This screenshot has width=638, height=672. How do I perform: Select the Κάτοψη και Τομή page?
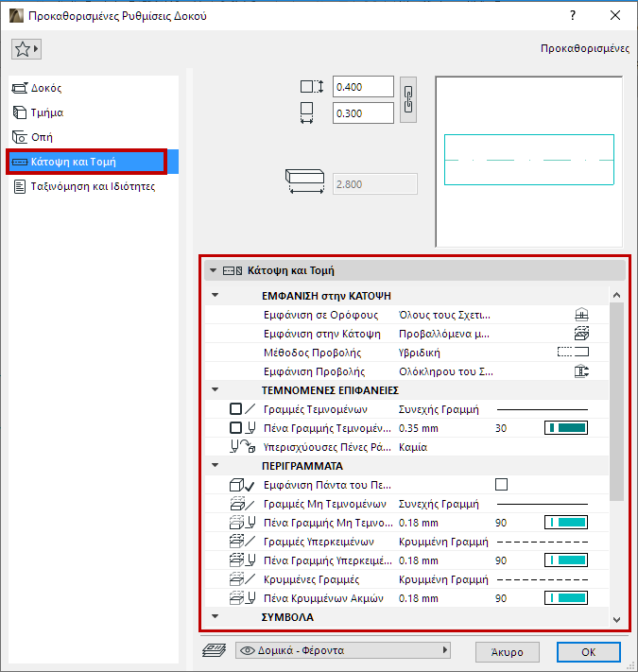point(94,162)
